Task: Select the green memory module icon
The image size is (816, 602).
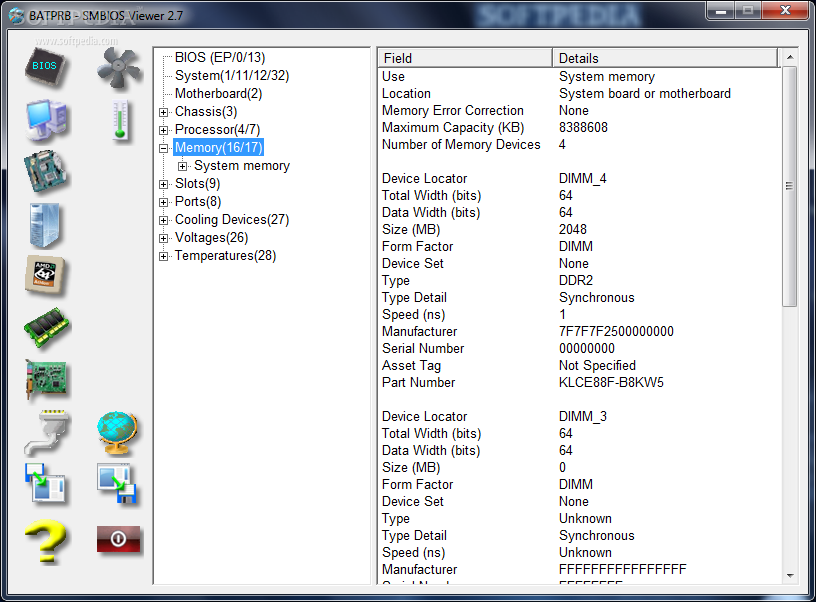Action: click(47, 327)
